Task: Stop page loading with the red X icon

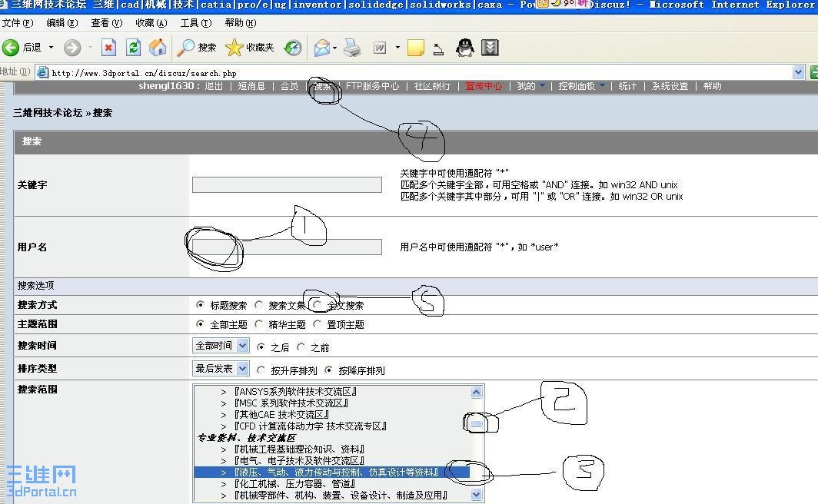Action: 108,48
